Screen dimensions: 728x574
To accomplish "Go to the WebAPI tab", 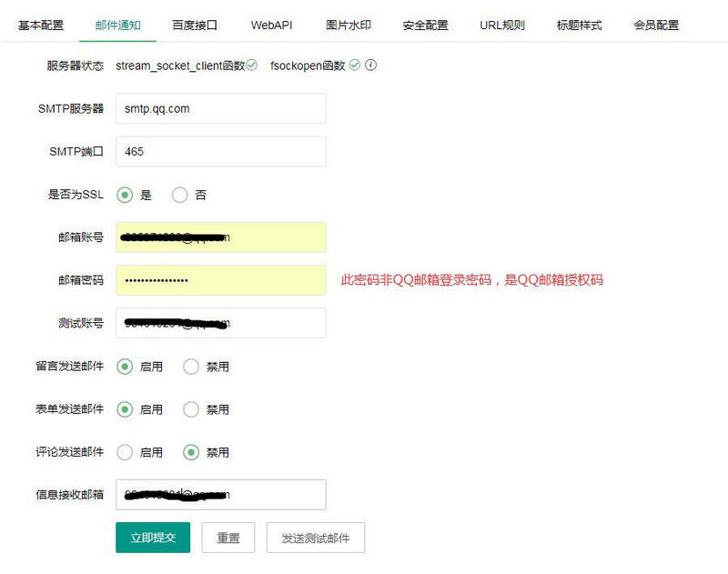I will pos(271,25).
